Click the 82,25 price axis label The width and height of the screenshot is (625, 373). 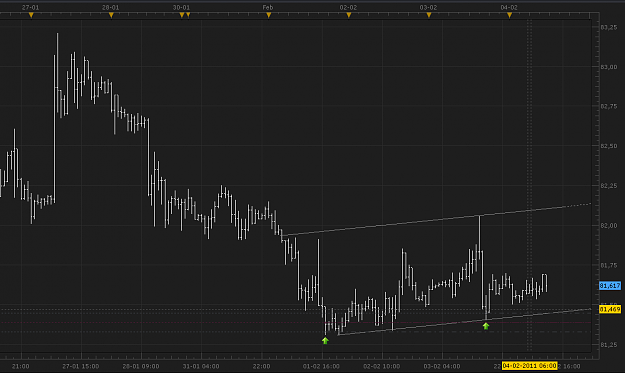coord(609,186)
